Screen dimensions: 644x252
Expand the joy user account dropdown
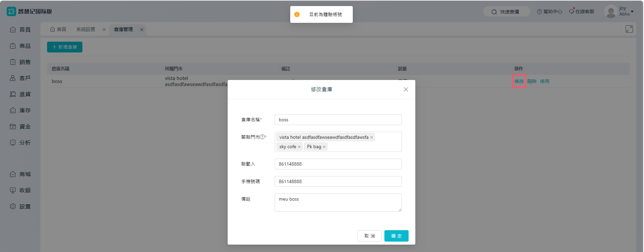pyautogui.click(x=632, y=11)
